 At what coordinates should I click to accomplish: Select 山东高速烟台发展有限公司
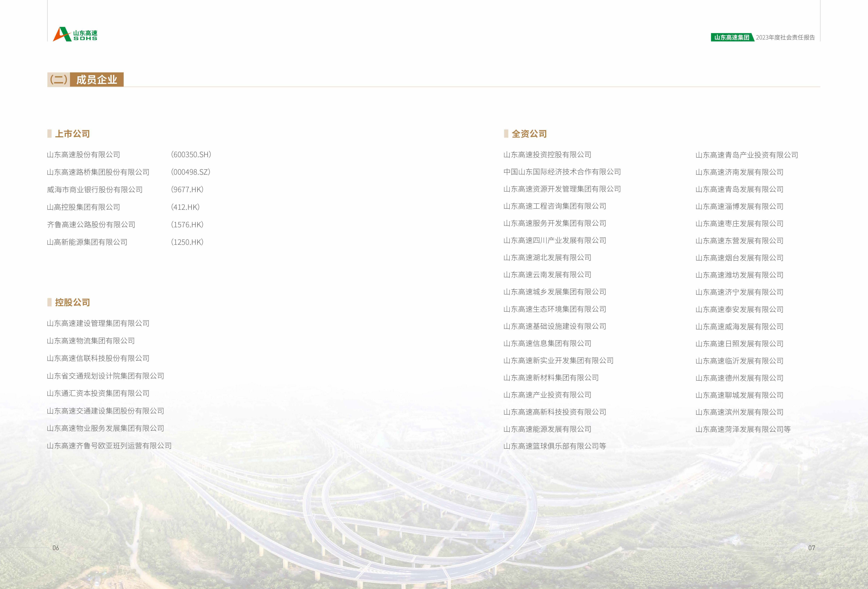tap(740, 258)
